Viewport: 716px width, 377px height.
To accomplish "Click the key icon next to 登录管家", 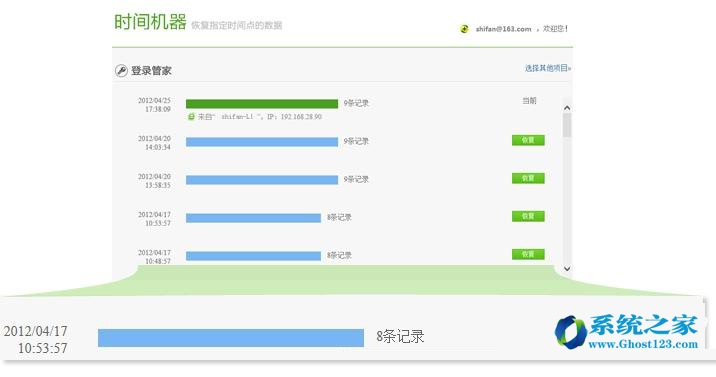I will (x=121, y=71).
